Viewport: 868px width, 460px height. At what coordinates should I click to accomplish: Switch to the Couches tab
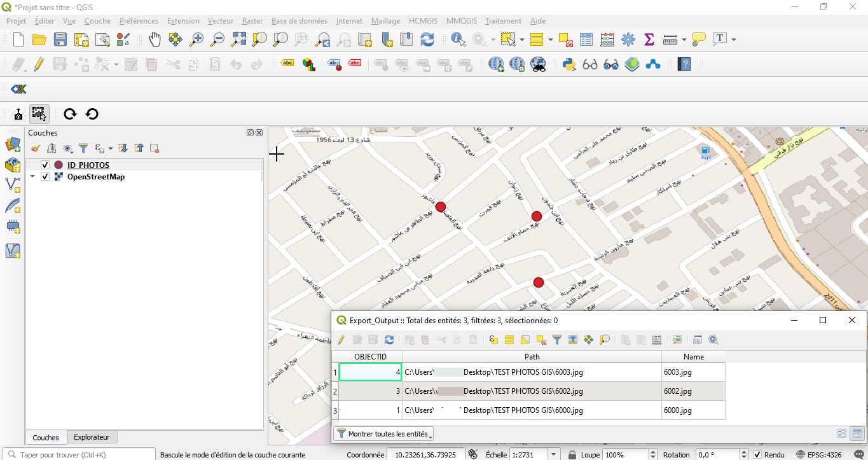[46, 438]
